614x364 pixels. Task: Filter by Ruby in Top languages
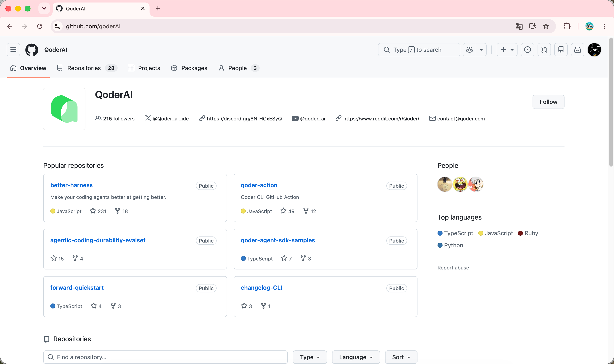tap(528, 233)
